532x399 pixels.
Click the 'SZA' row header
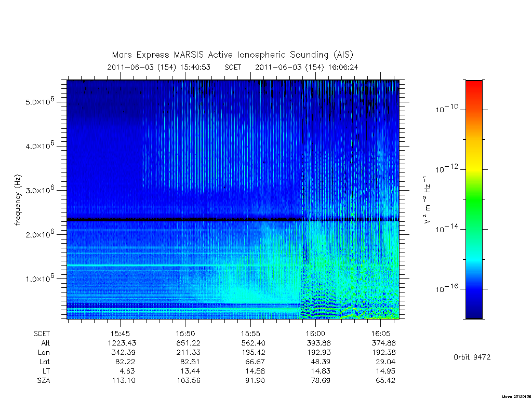coord(44,381)
